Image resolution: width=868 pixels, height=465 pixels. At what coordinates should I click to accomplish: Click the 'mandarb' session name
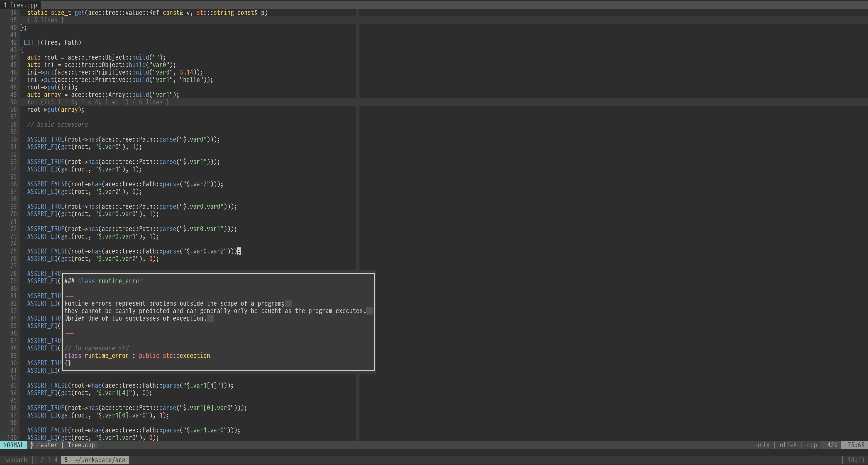click(15, 460)
